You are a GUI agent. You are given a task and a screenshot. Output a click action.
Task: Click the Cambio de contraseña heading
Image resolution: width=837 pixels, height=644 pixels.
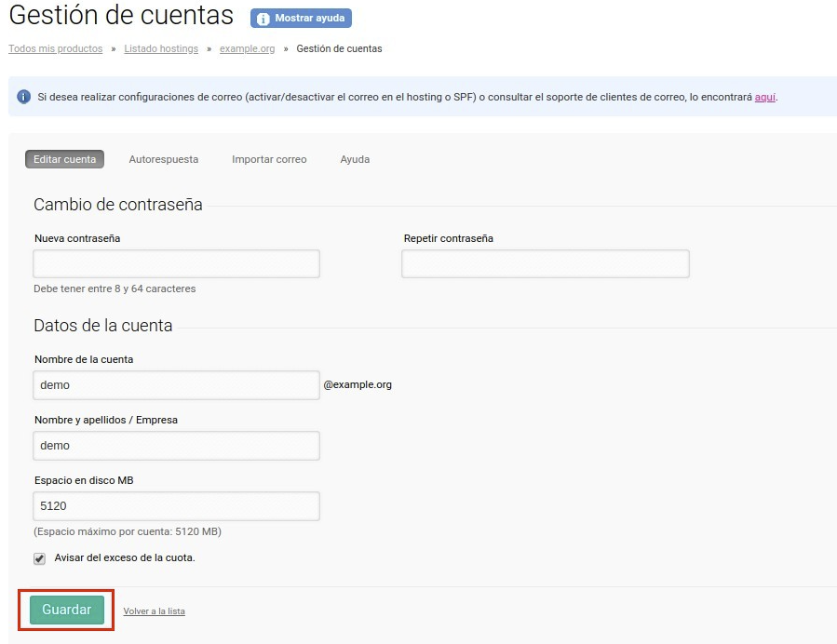pyautogui.click(x=118, y=205)
